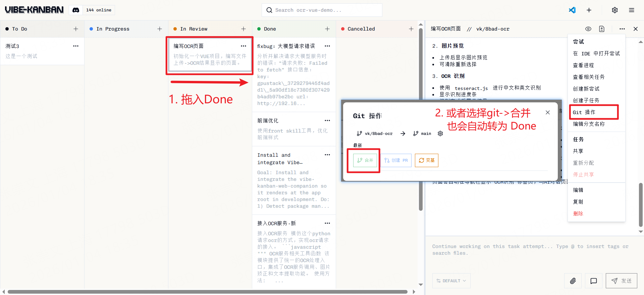Click the 144 online indicator
Image resolution: width=644 pixels, height=295 pixels.
[99, 10]
